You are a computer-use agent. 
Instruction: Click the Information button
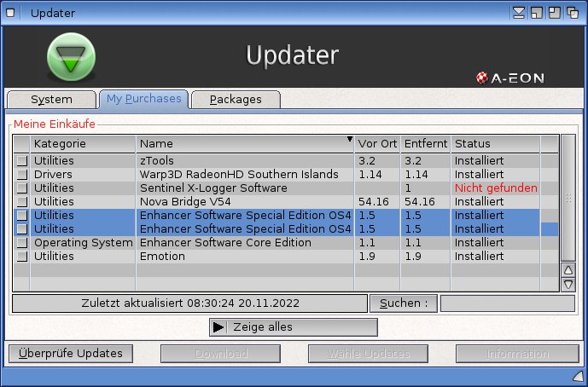(x=517, y=354)
